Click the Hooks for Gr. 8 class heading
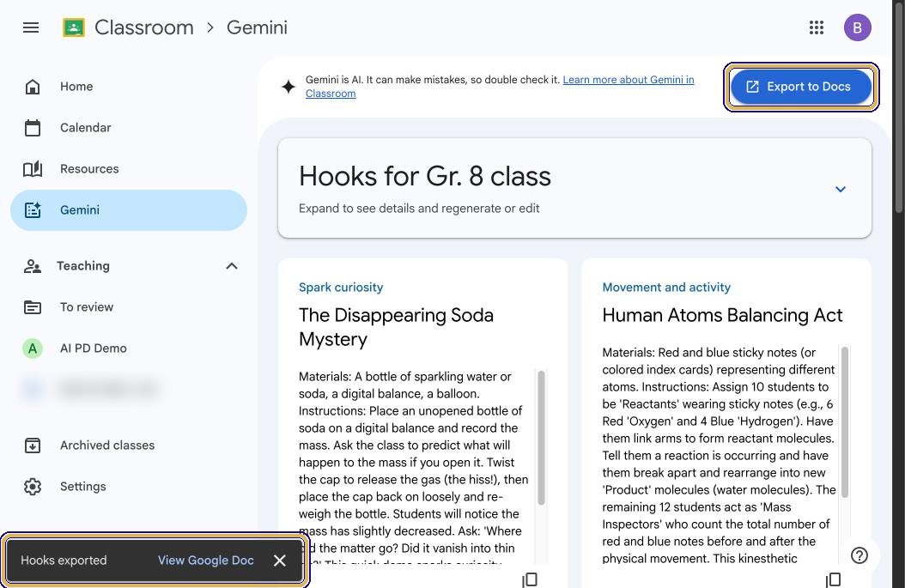The width and height of the screenshot is (905, 588). 425,176
